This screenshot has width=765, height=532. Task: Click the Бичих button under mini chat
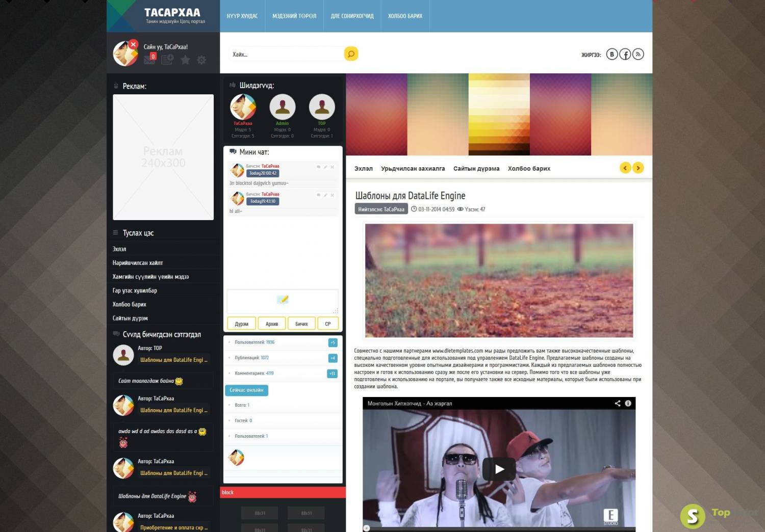point(301,324)
